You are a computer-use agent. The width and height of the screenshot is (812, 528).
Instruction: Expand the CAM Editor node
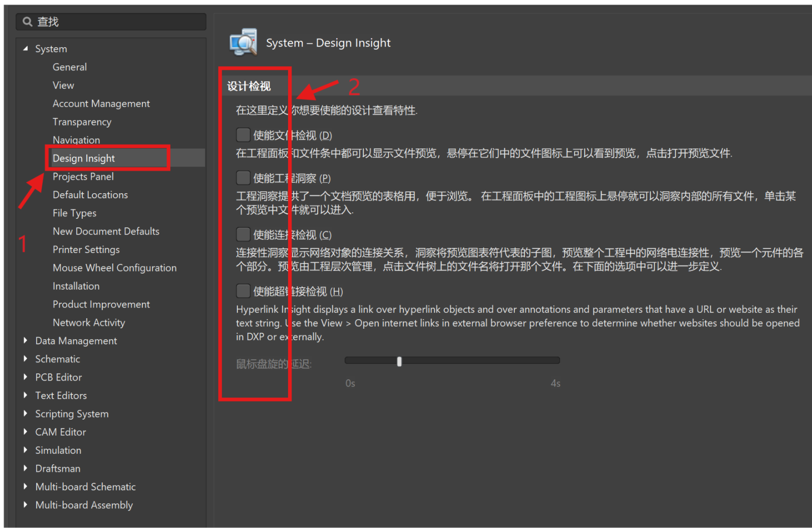click(26, 432)
